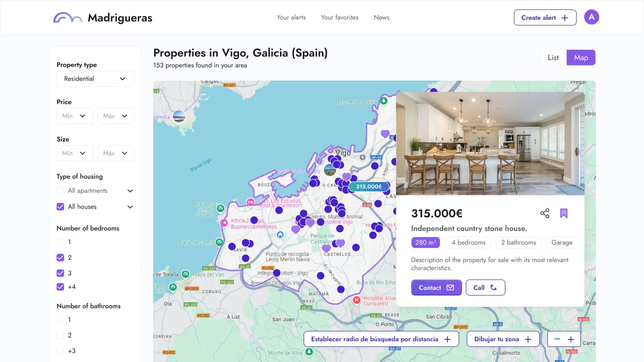Select the 4 bedrooms tag
The width and height of the screenshot is (644, 362).
468,243
